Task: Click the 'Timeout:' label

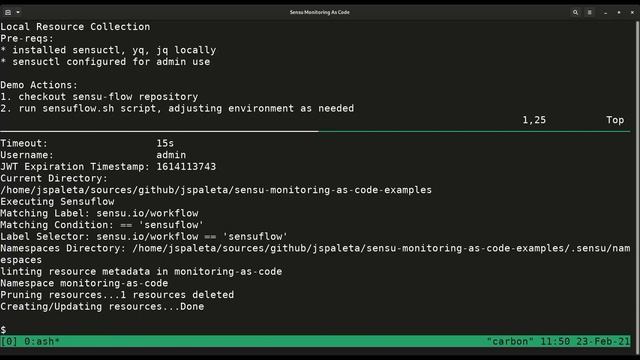Action: click(x=24, y=143)
